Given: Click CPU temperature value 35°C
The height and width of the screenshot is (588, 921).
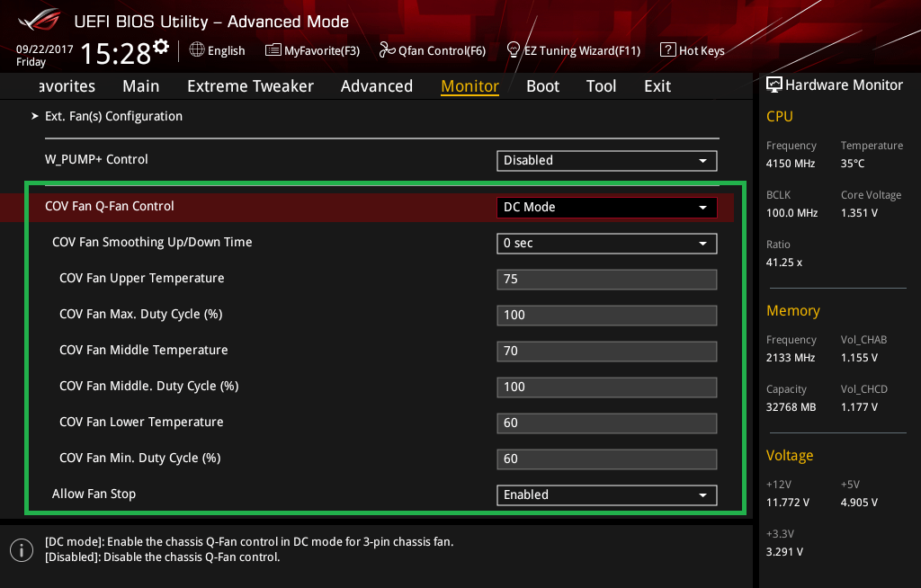Looking at the screenshot, I should pos(853,164).
